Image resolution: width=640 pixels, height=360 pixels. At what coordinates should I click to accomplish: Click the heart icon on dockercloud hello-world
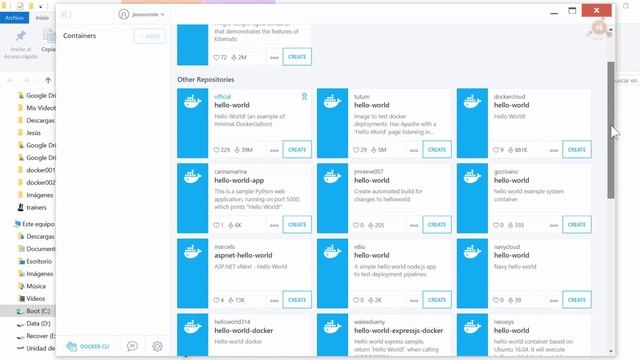coord(496,150)
